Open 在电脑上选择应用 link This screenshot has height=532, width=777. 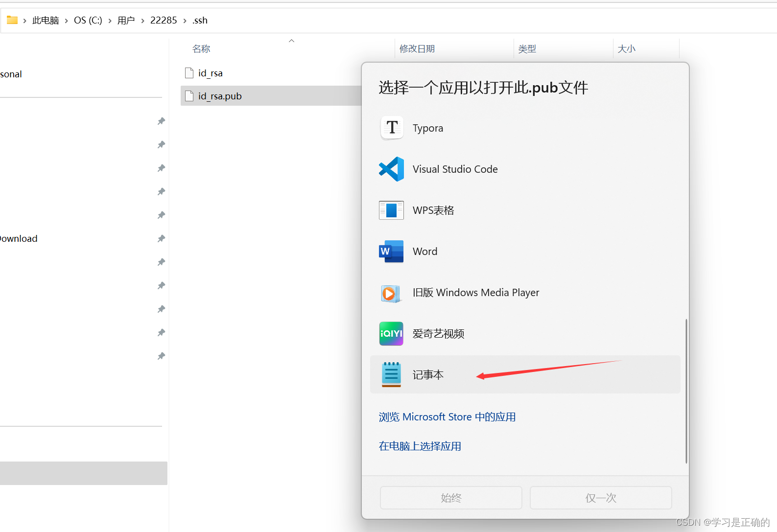pos(420,446)
